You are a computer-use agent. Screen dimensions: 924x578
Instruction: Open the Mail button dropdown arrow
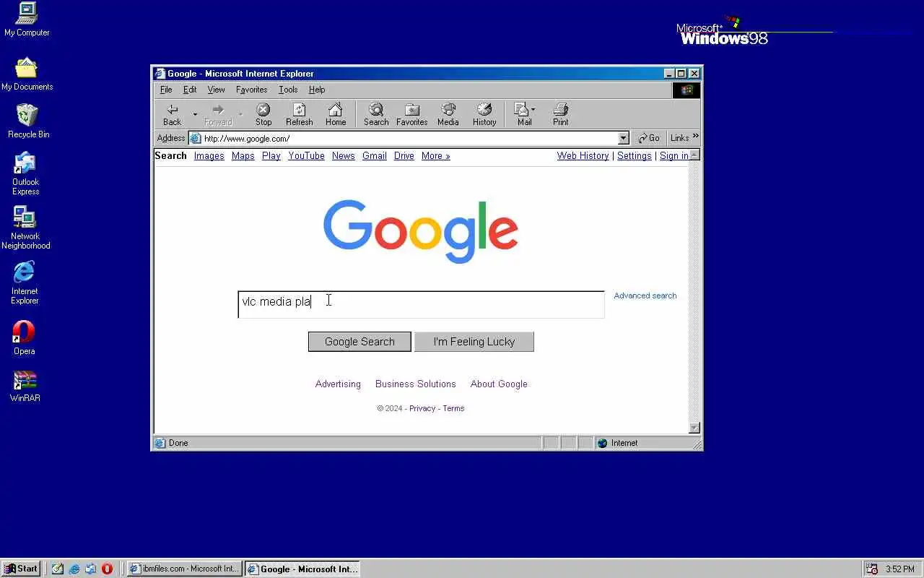533,110
